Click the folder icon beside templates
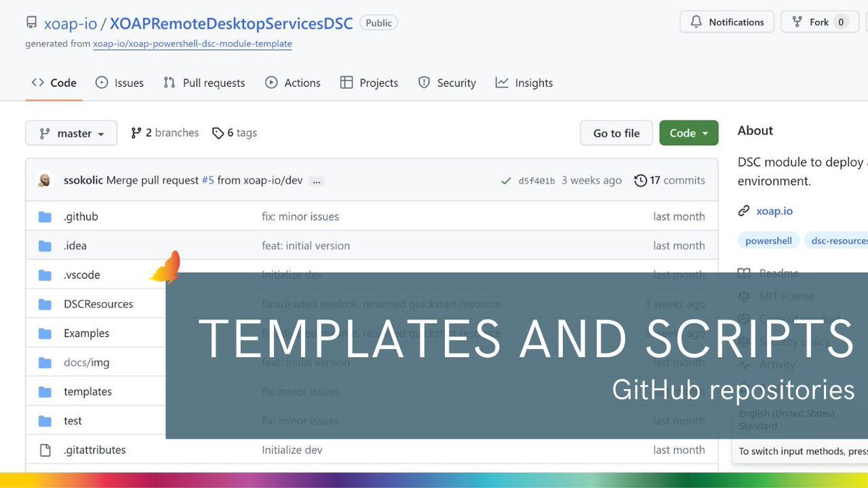This screenshot has width=868, height=488. click(45, 391)
